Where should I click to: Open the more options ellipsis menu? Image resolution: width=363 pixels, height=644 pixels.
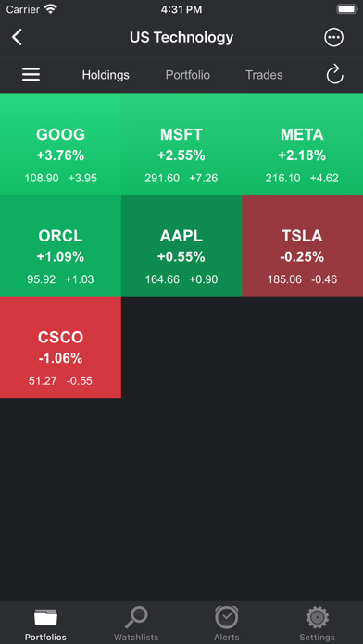(x=333, y=37)
